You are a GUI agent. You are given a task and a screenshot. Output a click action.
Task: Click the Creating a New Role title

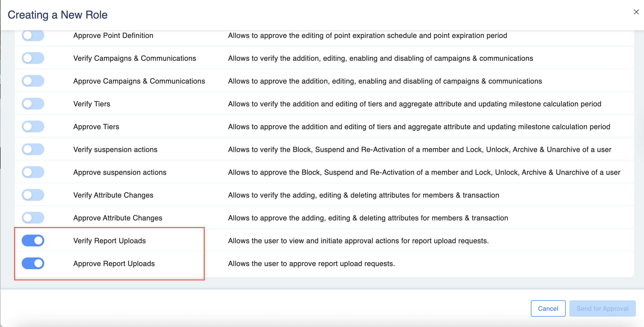pyautogui.click(x=58, y=15)
